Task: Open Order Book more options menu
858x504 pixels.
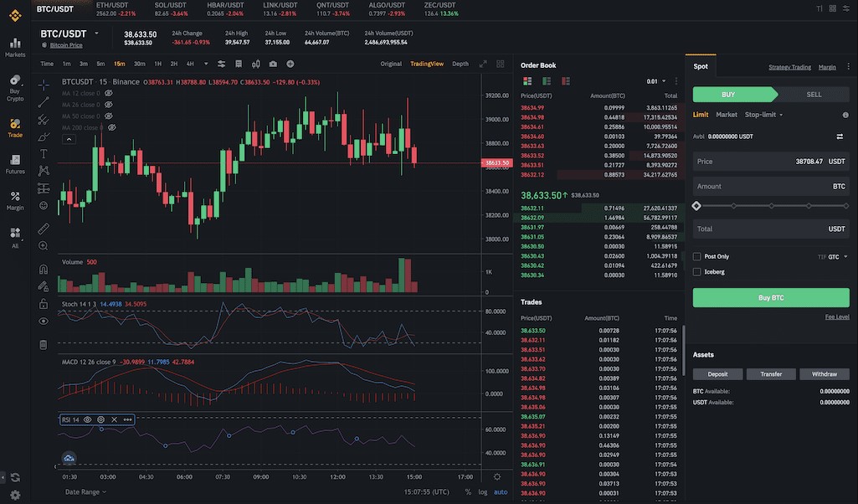Action: pos(676,81)
